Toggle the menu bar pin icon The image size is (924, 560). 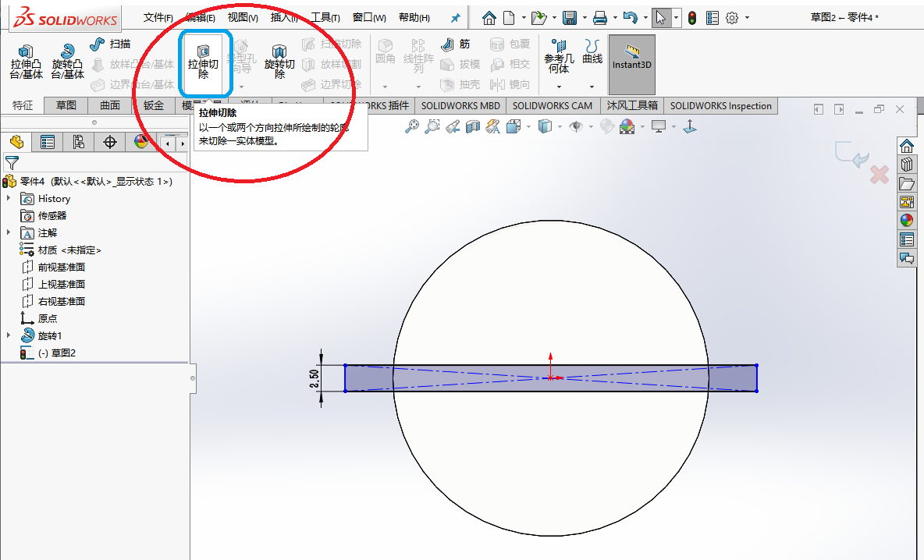click(455, 18)
